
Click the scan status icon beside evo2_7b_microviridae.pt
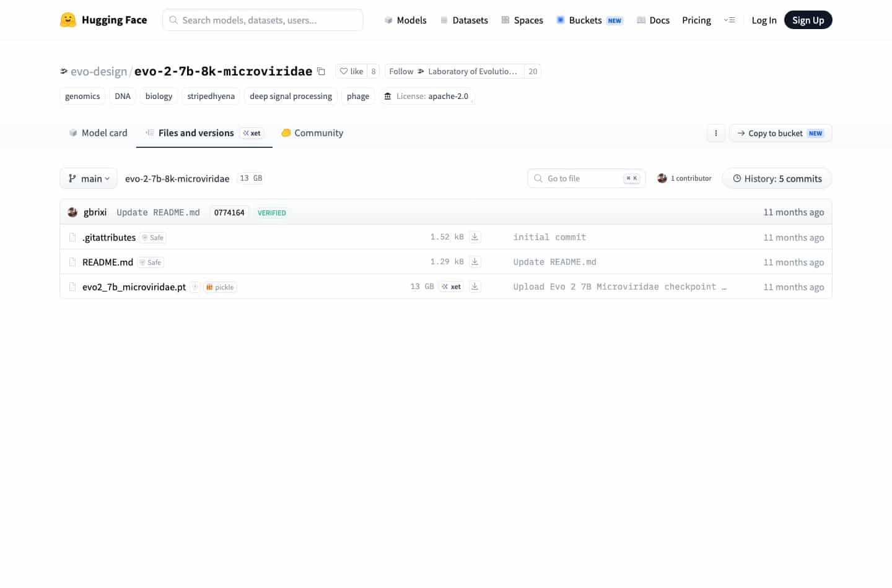pyautogui.click(x=195, y=287)
